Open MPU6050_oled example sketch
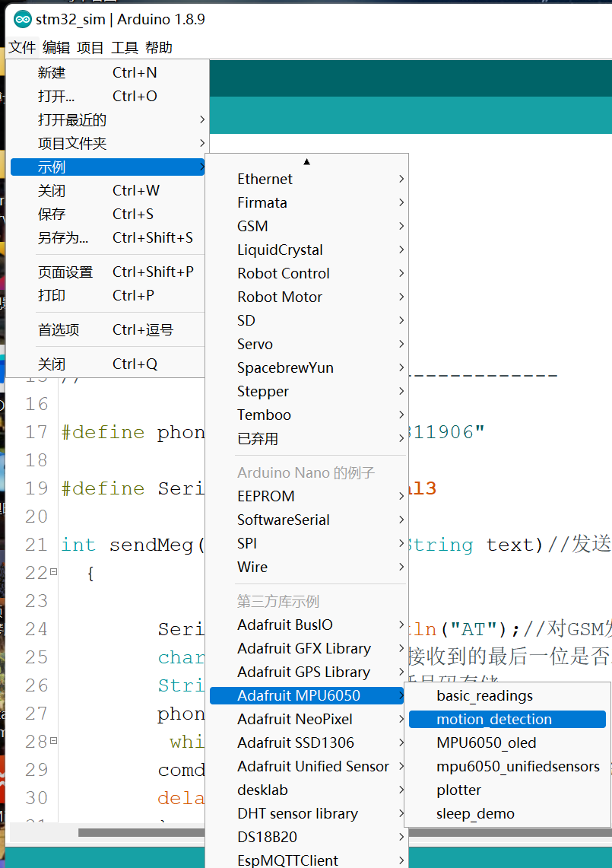Image resolution: width=612 pixels, height=868 pixels. point(507,742)
